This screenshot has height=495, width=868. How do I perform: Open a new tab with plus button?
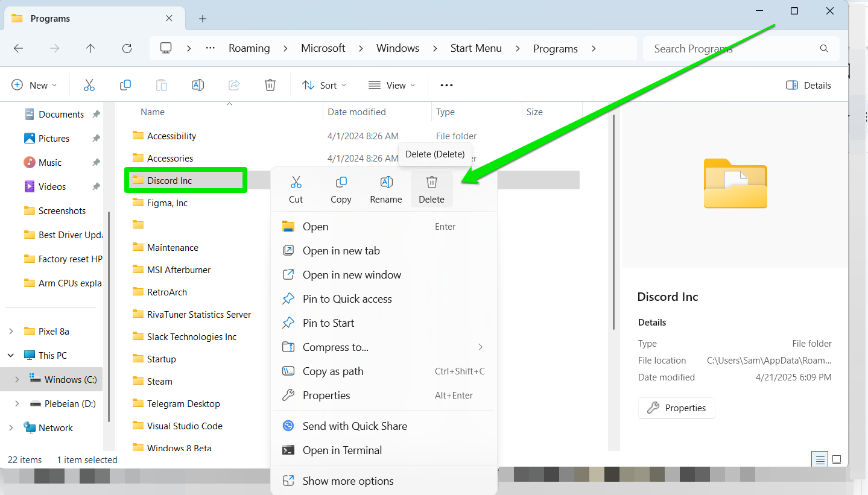coord(203,19)
